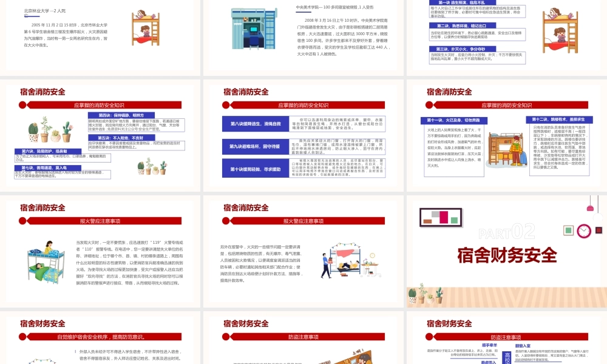Click the bunk bed illustration in 北京林业大学 slide
Image resolution: width=607 pixels, height=364 pixels.
tap(146, 27)
